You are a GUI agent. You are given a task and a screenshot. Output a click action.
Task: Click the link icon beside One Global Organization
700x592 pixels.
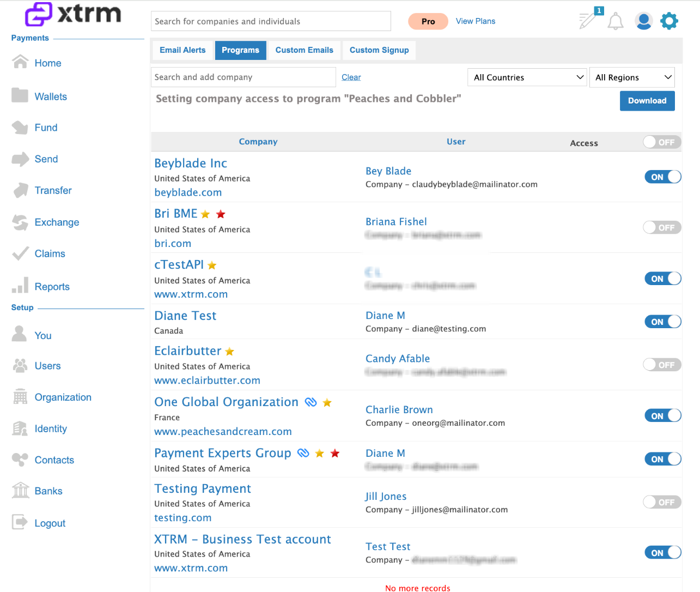[311, 402]
